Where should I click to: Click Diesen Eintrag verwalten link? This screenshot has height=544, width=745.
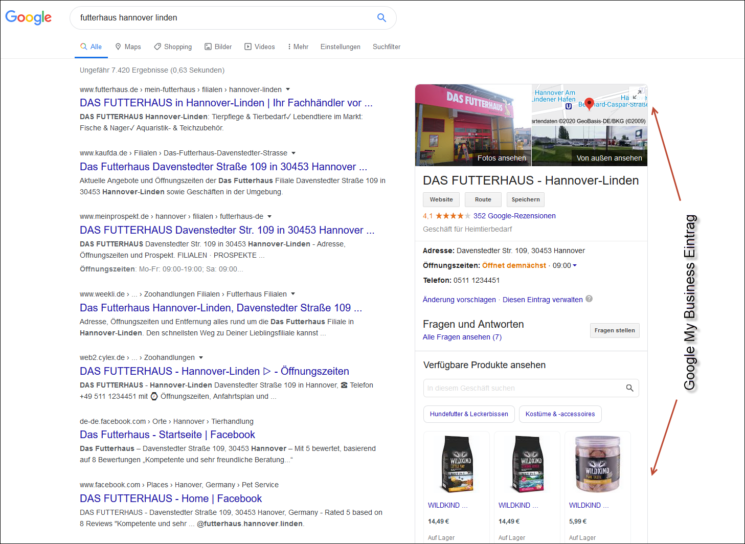point(543,300)
